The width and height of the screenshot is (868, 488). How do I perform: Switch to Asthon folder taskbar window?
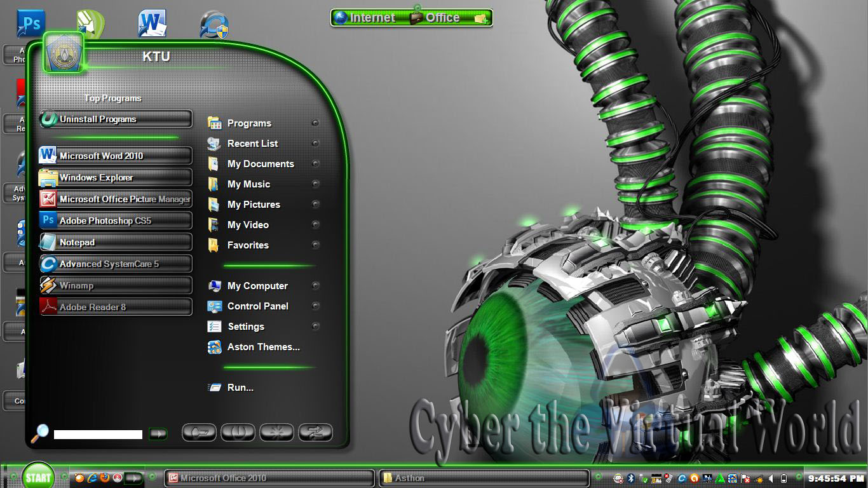[x=484, y=478]
